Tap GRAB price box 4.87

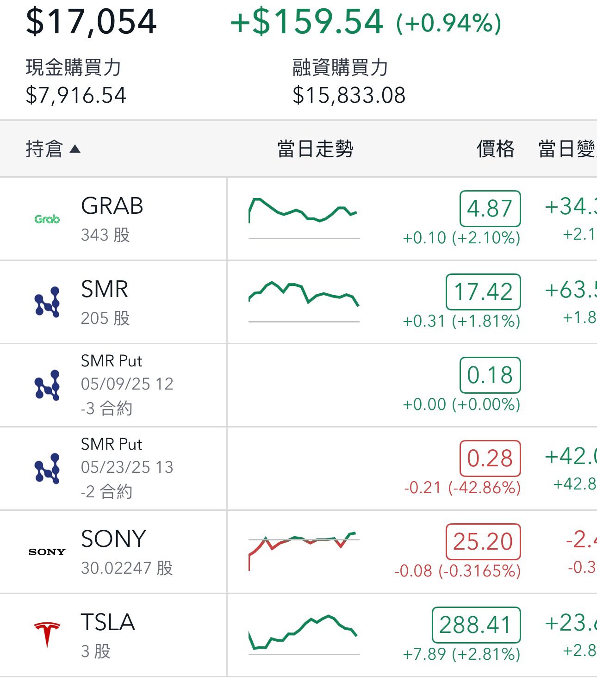pyautogui.click(x=490, y=208)
